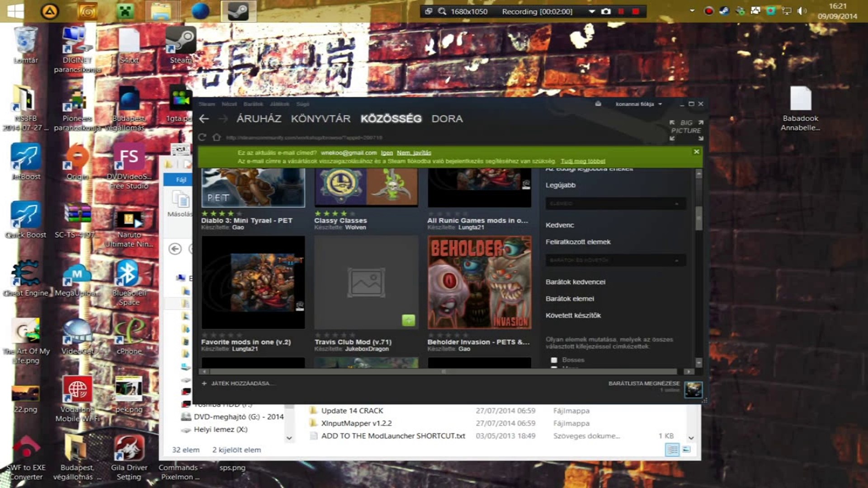
Task: Open the Steam menu in the menu bar
Action: [x=207, y=104]
